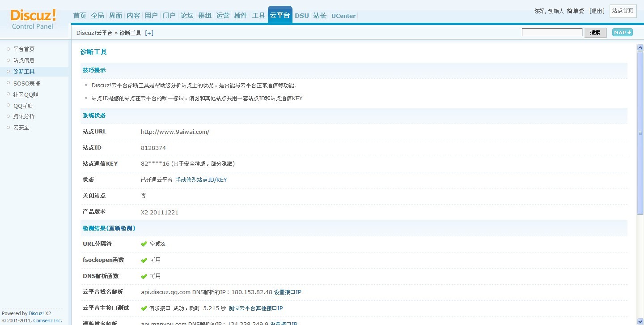Click 测试云平台其他接口IP link
The image size is (644, 325).
click(x=255, y=308)
